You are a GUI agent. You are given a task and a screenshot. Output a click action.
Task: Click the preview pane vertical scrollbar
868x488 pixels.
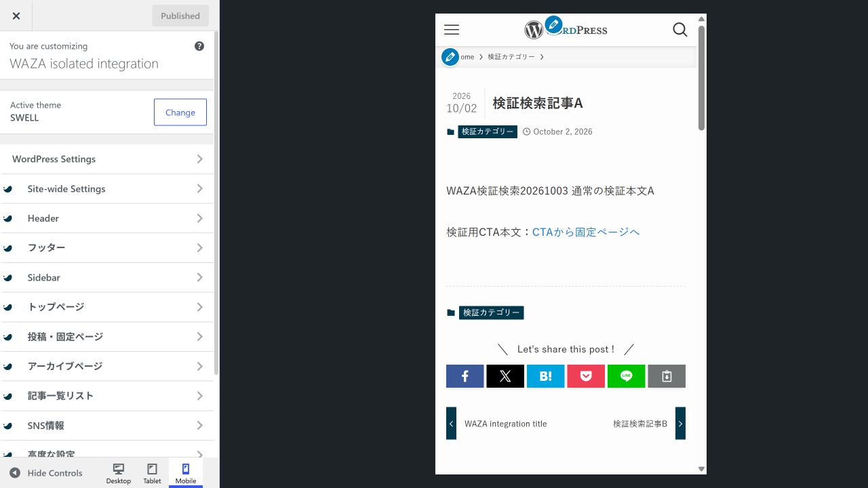[x=701, y=78]
